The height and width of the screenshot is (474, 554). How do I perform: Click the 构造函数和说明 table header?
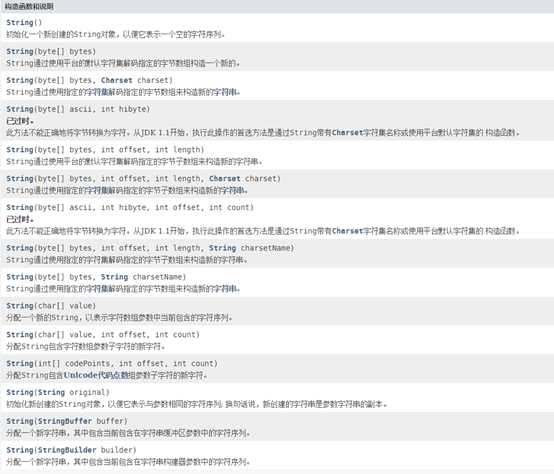29,7
